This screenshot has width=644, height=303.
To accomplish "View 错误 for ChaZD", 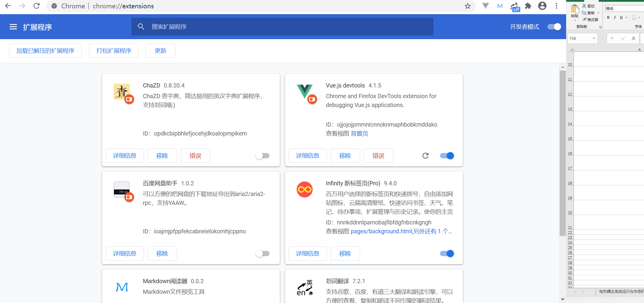I will coord(195,156).
